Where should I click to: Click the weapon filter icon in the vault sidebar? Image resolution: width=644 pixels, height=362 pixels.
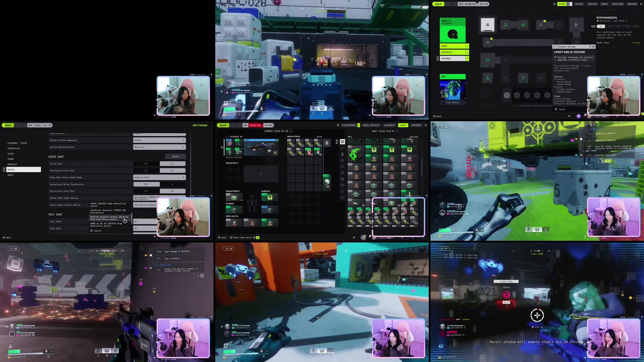pos(342,147)
